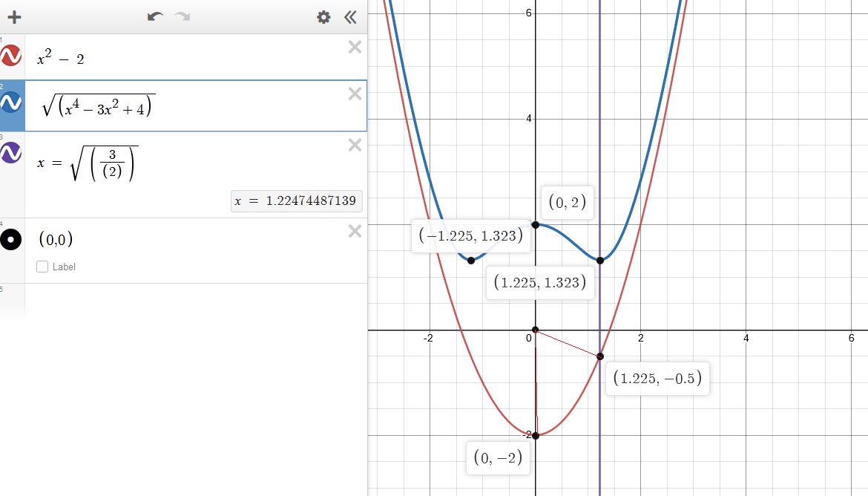Click the add item plus button

coord(14,17)
